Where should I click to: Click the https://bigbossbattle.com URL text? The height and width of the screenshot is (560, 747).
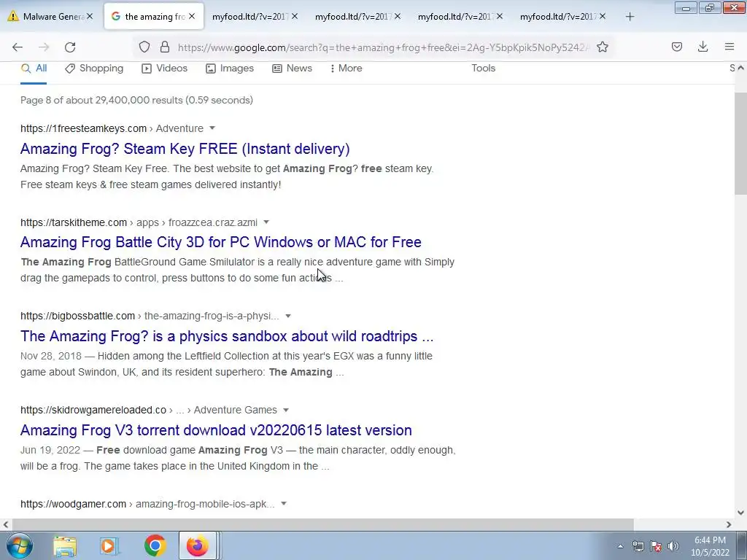(x=77, y=316)
